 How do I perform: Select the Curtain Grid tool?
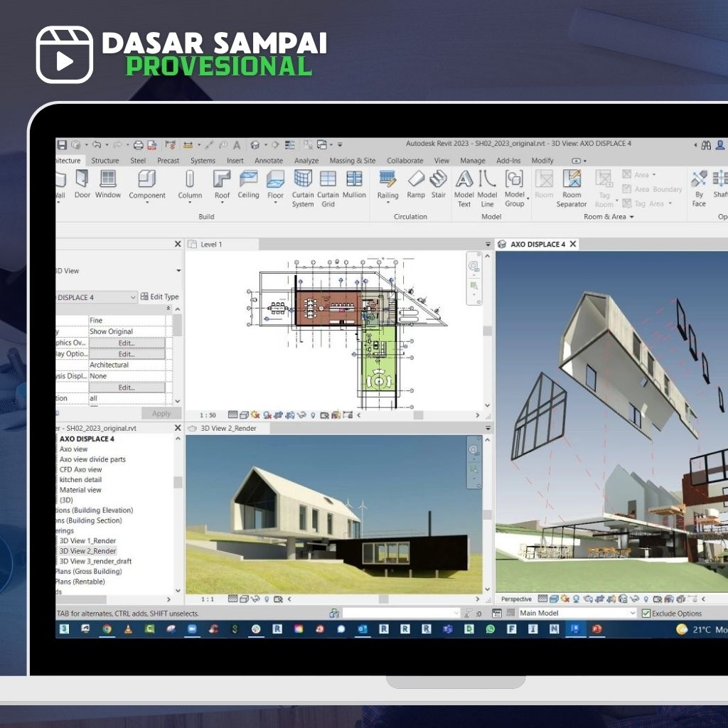tap(328, 188)
